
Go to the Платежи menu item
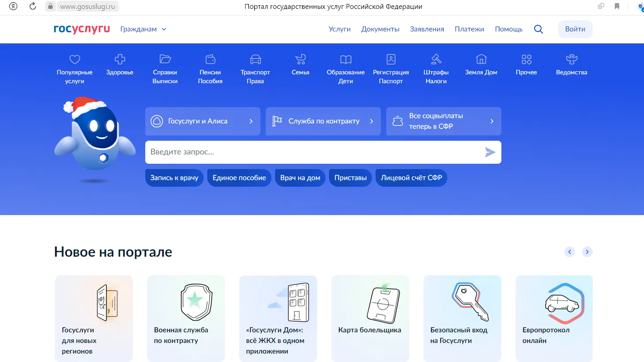[469, 29]
